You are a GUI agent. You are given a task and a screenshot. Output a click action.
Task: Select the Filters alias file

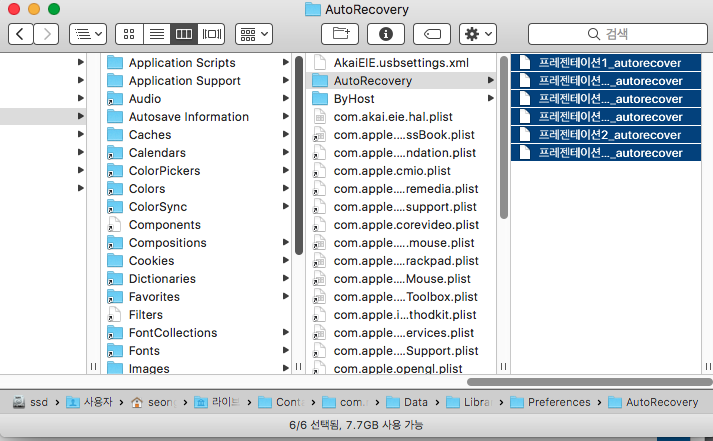point(198,315)
